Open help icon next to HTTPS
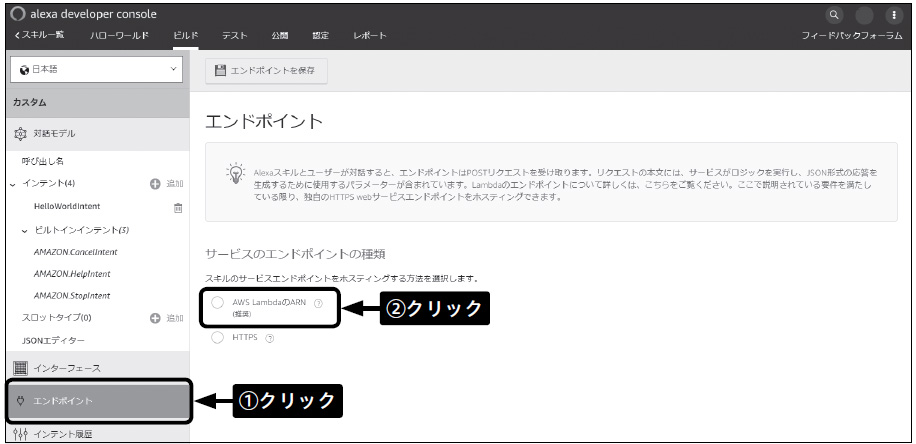 [x=269, y=338]
